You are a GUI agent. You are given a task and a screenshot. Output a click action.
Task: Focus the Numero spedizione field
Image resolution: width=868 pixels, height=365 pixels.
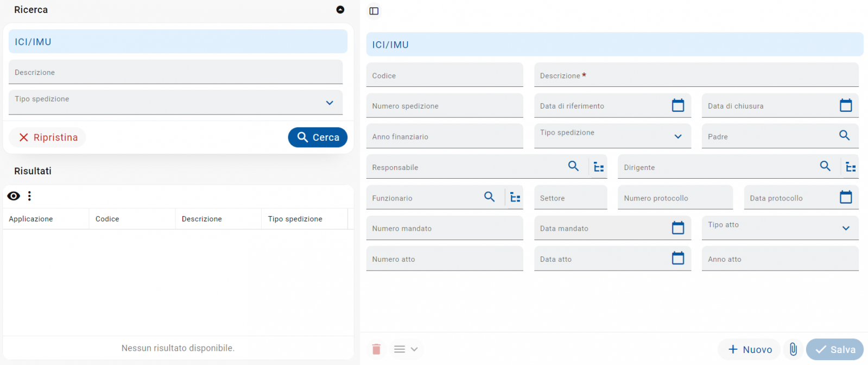tap(445, 105)
